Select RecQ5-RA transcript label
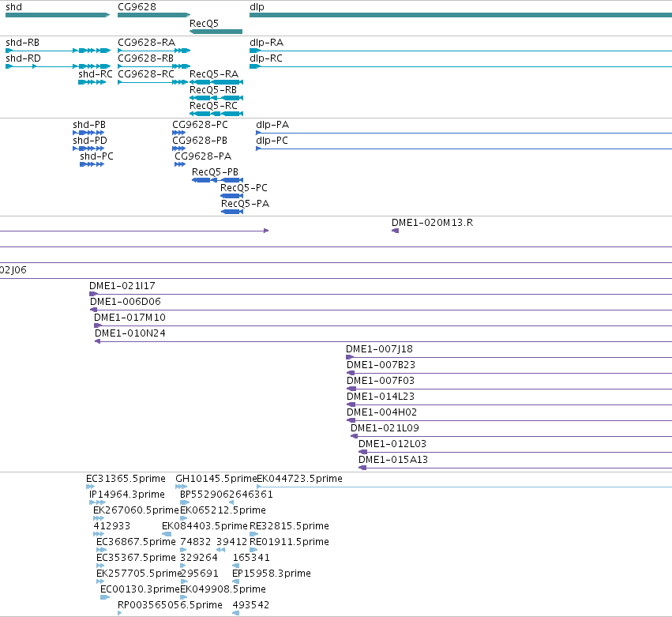 pos(214,74)
